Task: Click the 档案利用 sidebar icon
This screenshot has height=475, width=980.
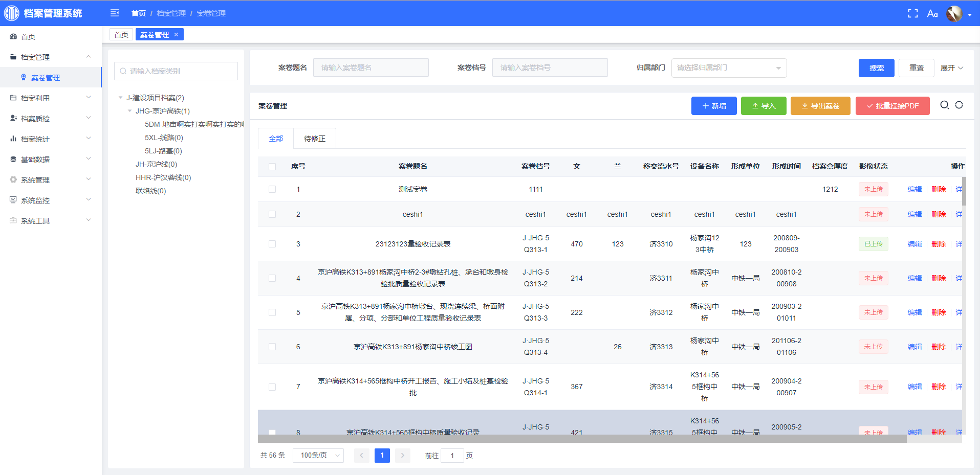Action: click(13, 98)
